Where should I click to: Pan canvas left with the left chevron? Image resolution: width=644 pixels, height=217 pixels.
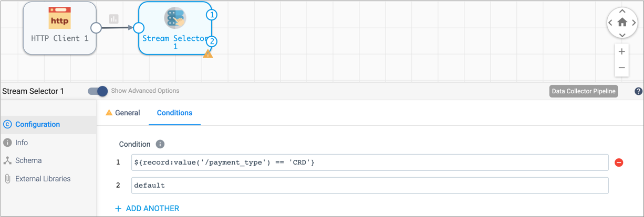point(610,23)
